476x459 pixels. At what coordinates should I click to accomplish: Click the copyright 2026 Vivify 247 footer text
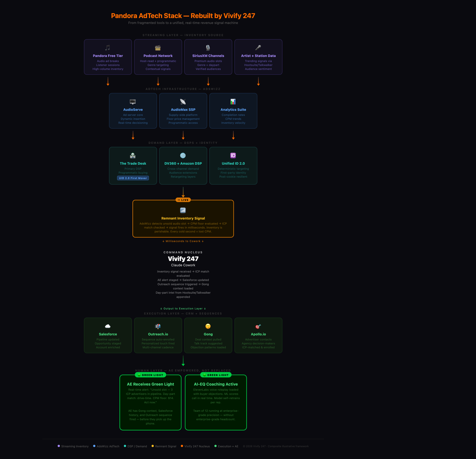tap(276, 446)
